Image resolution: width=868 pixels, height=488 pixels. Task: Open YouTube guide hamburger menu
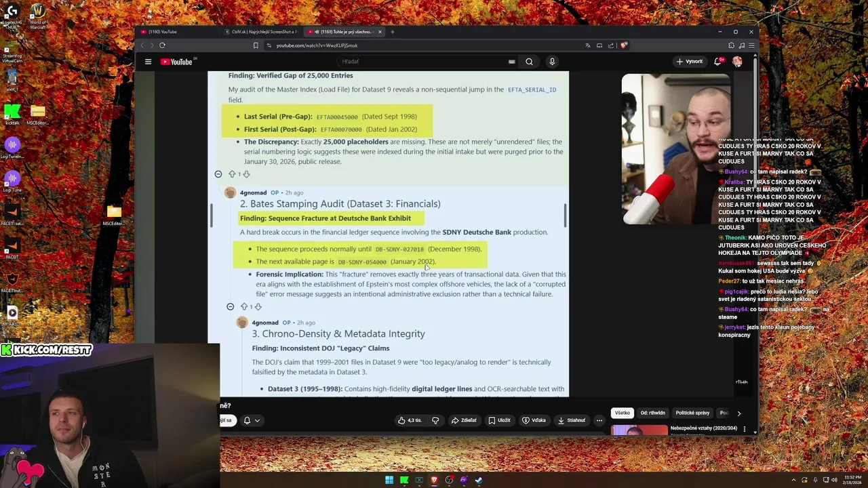click(x=148, y=62)
